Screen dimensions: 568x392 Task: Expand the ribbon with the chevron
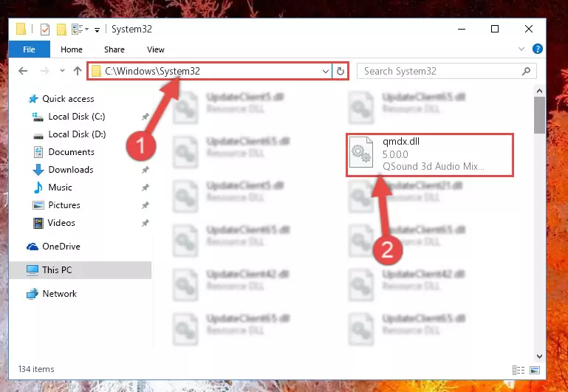[x=521, y=49]
